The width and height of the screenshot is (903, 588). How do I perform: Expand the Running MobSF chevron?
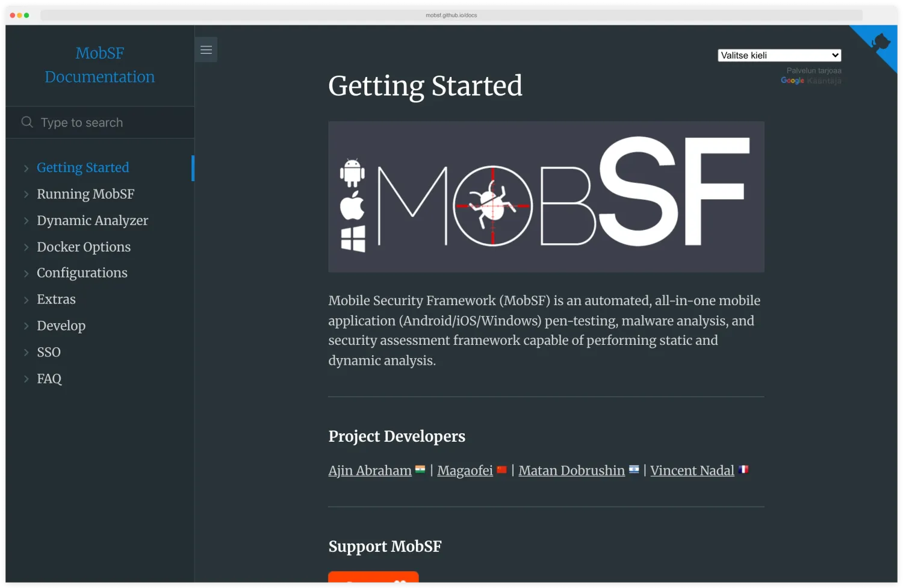[x=26, y=194]
